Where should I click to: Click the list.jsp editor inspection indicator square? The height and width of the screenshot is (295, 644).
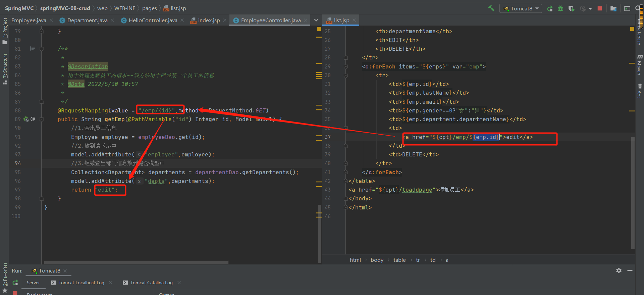tap(632, 29)
